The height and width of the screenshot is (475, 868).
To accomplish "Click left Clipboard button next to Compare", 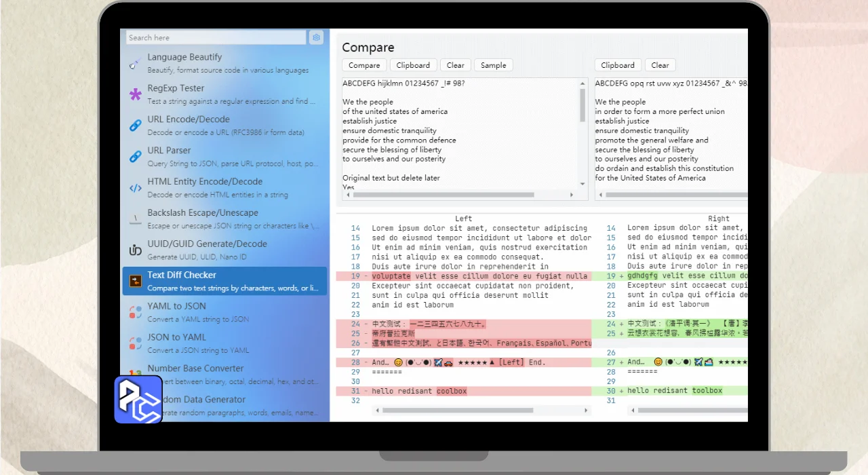I will 413,65.
